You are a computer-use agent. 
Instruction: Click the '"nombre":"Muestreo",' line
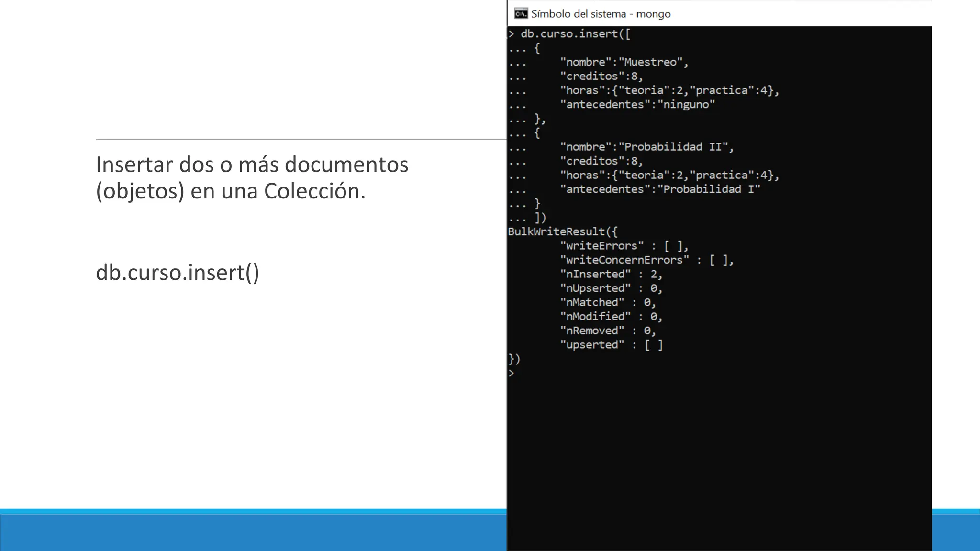coord(624,62)
